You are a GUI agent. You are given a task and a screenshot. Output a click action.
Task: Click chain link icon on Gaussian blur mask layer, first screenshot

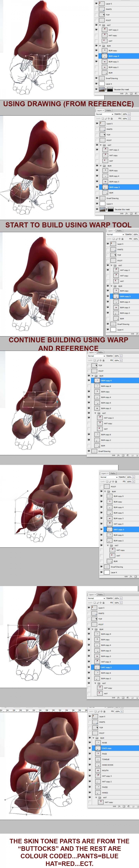pyautogui.click(x=106, y=89)
